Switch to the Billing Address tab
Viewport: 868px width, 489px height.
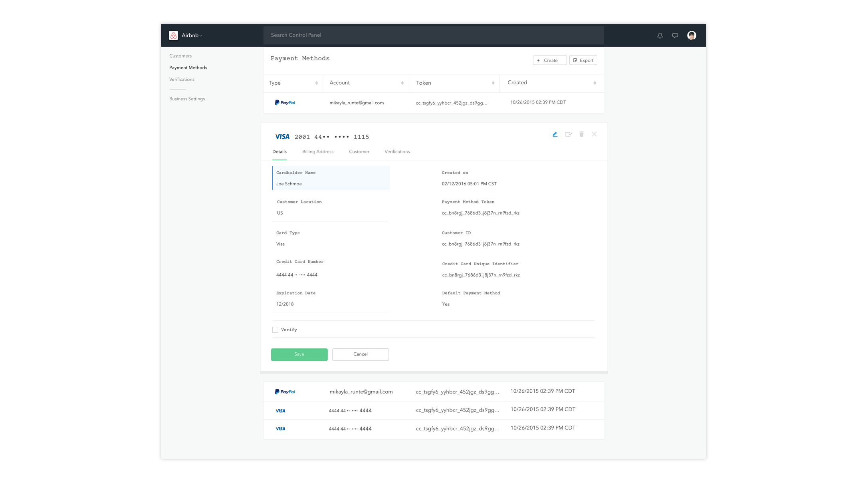pyautogui.click(x=318, y=152)
